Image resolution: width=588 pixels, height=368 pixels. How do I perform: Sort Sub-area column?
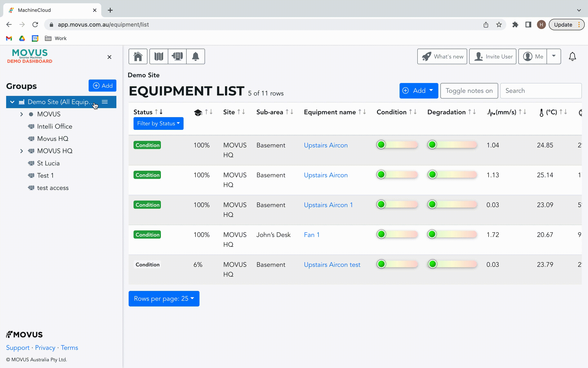(x=289, y=112)
